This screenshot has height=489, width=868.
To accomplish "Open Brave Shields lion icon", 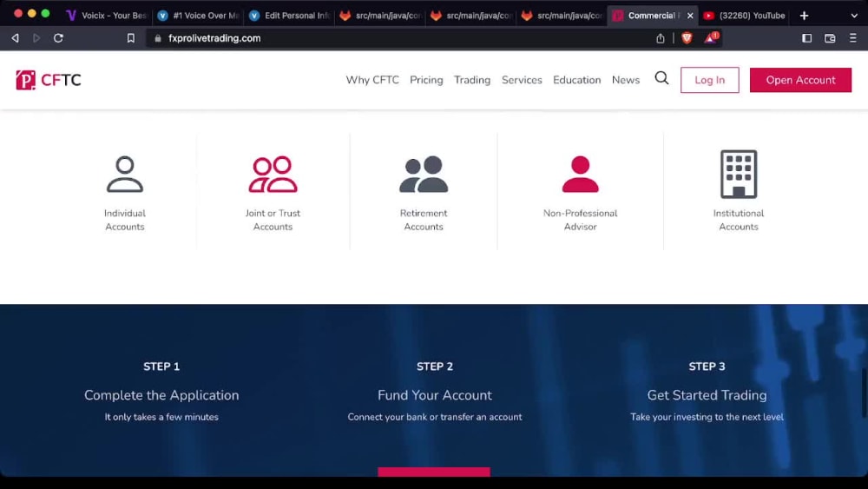I will (x=687, y=37).
